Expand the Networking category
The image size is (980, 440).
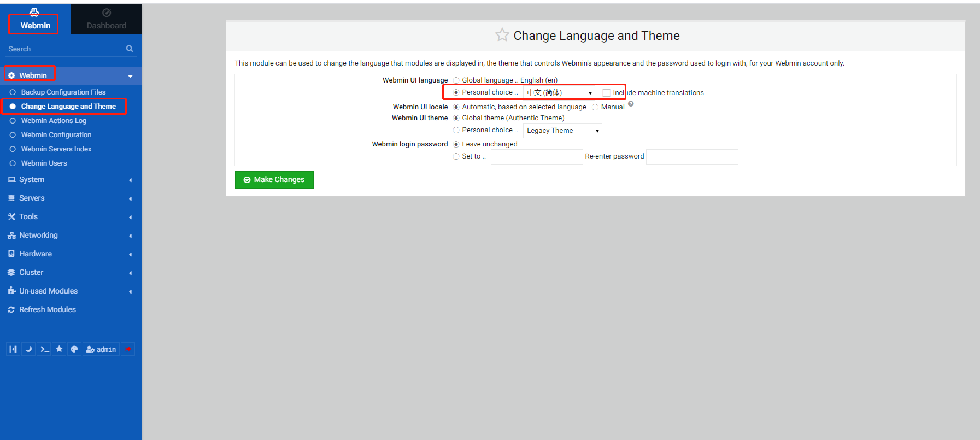click(71, 235)
